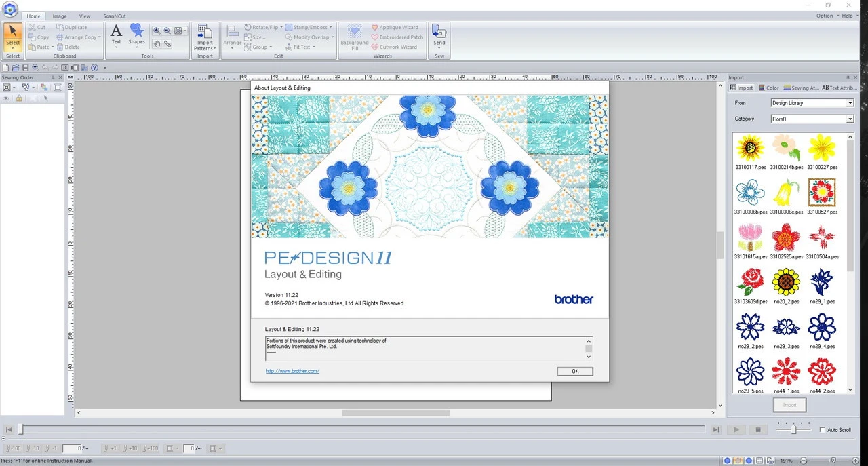Image resolution: width=868 pixels, height=466 pixels.
Task: Select the no29_4.pes flower thumbnail
Action: pyautogui.click(x=822, y=330)
